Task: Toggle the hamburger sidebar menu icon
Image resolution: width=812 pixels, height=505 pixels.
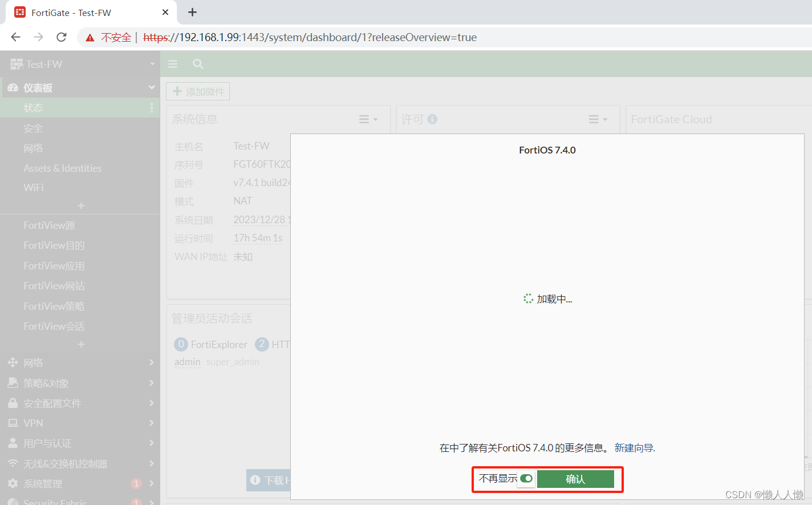Action: coord(173,64)
